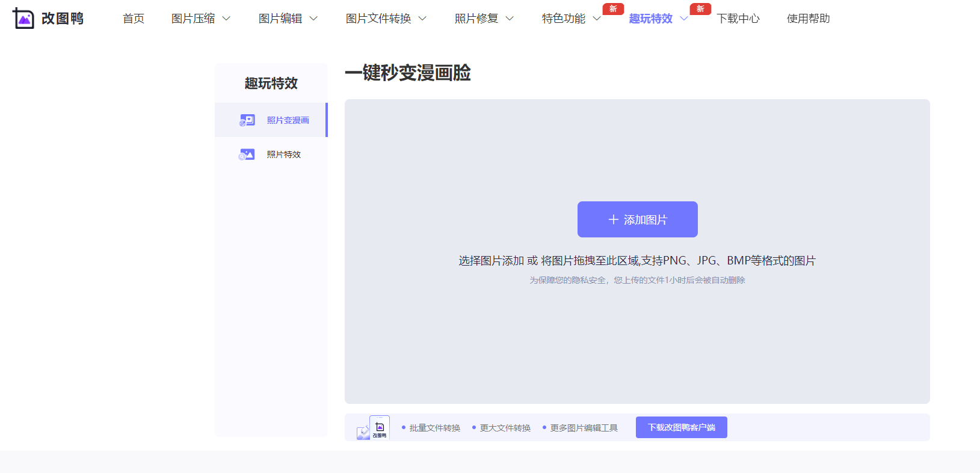980x473 pixels.
Task: Click the 更大文件转换 text
Action: tap(505, 428)
